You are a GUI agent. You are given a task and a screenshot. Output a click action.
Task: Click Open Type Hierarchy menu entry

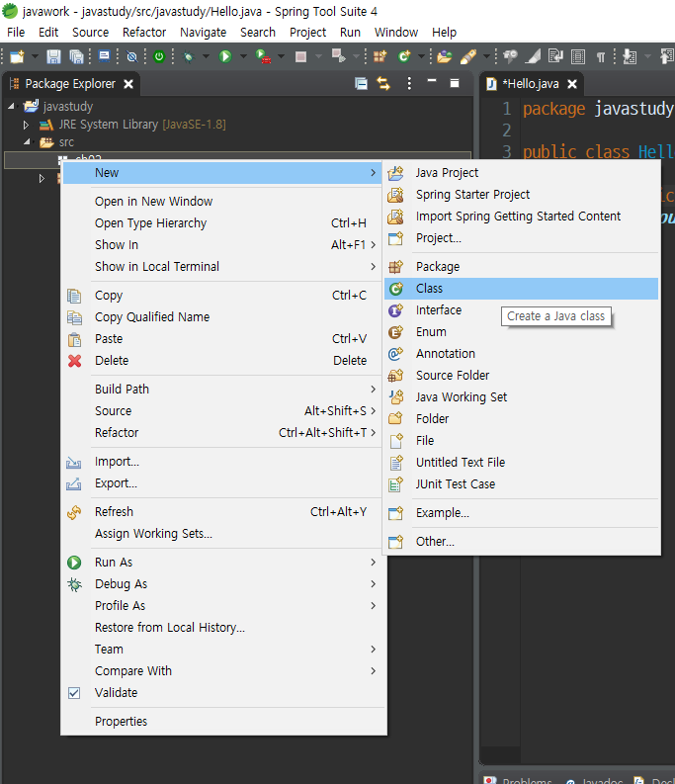224,223
